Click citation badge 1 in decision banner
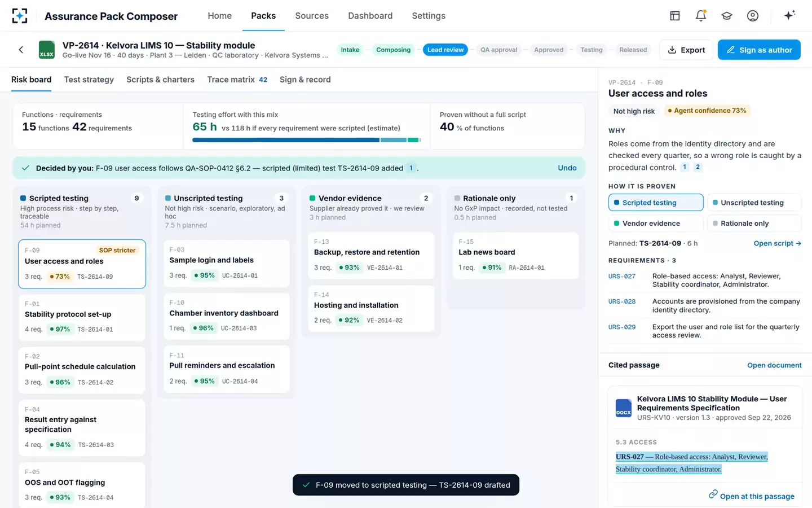The width and height of the screenshot is (812, 508). click(x=411, y=168)
